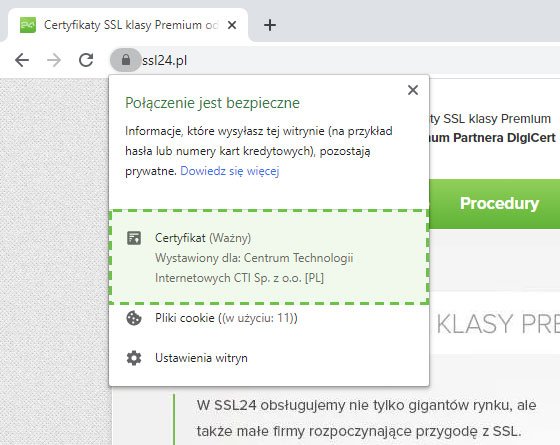Click Połączenie jest bezpieczne heading
The image size is (560, 445).
point(212,103)
